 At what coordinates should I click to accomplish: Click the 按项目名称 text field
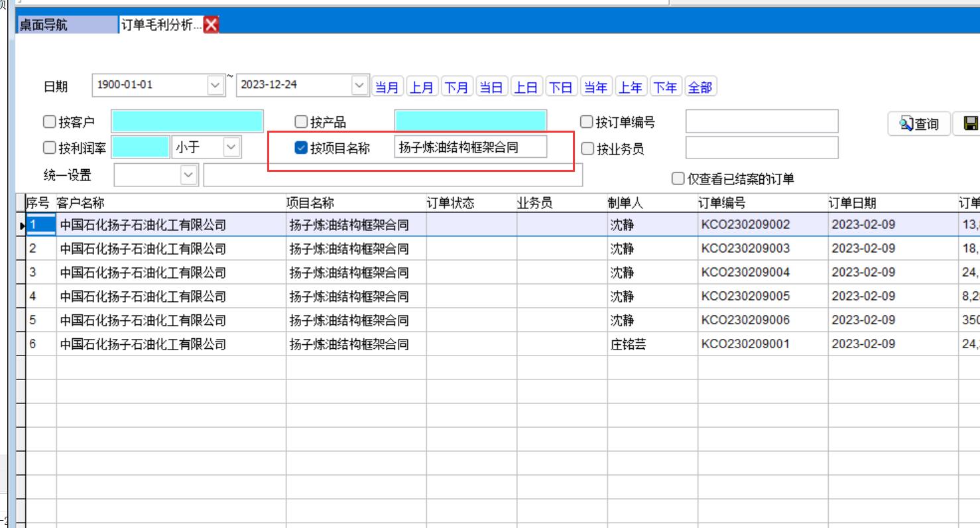[x=470, y=147]
